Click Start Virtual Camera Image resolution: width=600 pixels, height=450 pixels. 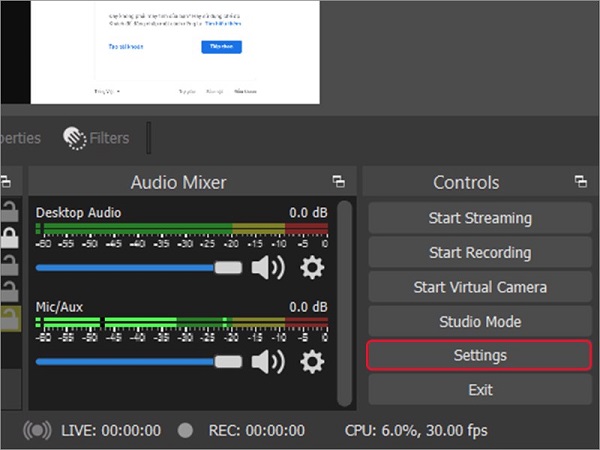point(480,288)
